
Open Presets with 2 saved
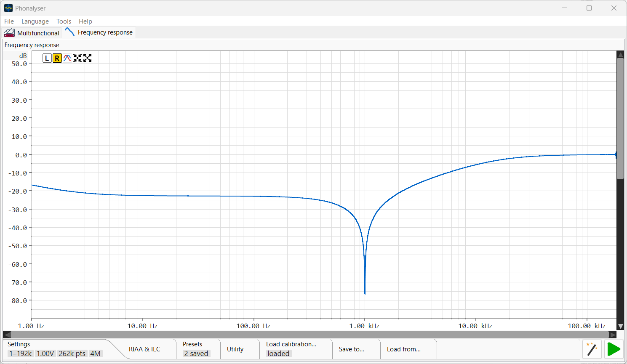tap(196, 349)
